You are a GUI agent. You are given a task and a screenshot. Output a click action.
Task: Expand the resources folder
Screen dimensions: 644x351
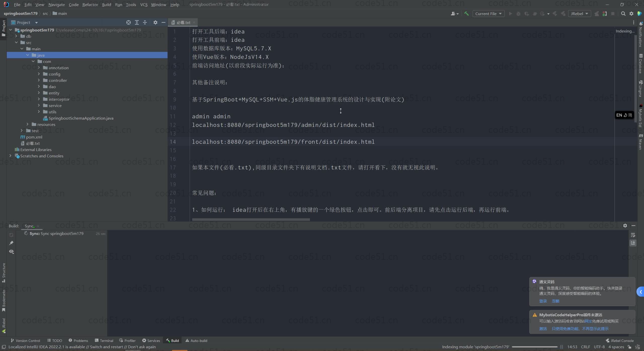pyautogui.click(x=27, y=124)
